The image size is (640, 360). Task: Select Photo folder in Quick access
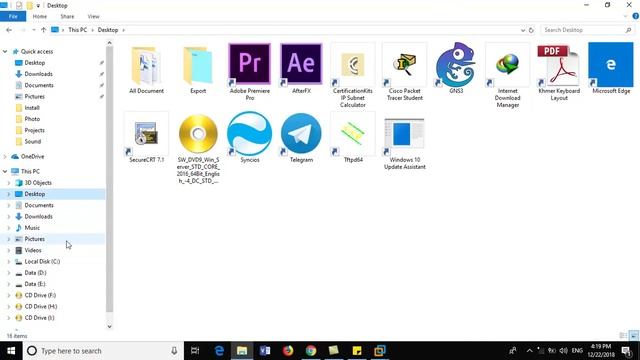pos(32,119)
